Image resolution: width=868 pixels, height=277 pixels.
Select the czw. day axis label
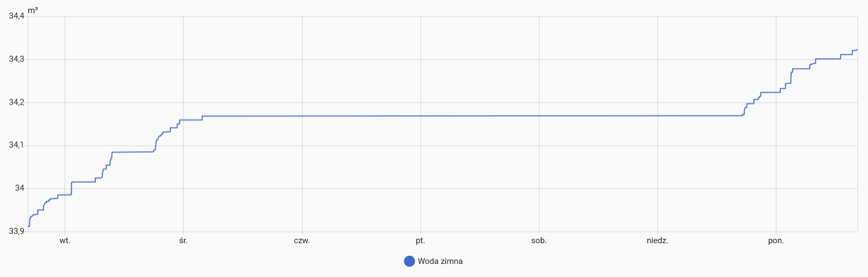point(302,240)
